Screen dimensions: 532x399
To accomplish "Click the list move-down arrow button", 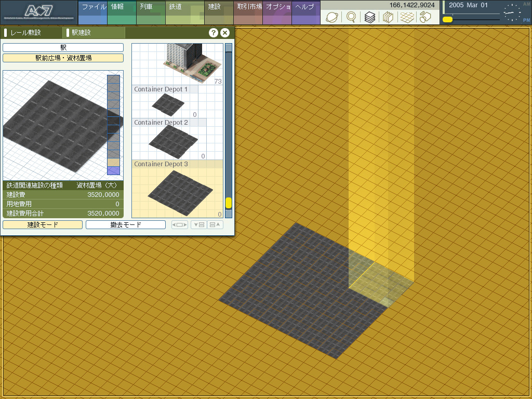I will [198, 225].
